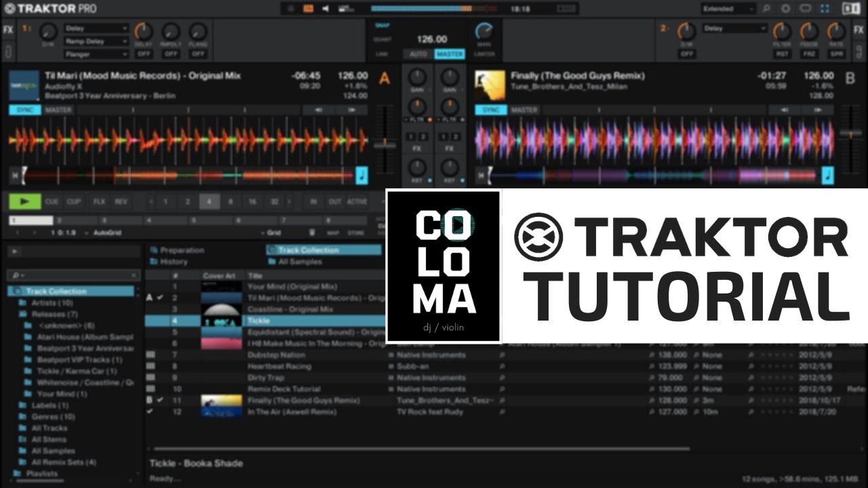The width and height of the screenshot is (868, 488).
Task: Select loop size 4 on deck A
Action: click(x=209, y=201)
